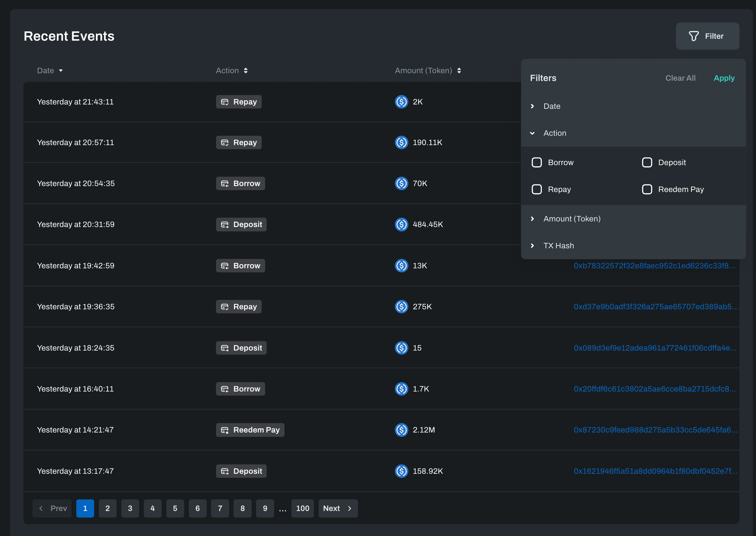Viewport: 756px width, 536px height.
Task: Click the Action column sort arrows
Action: 245,71
